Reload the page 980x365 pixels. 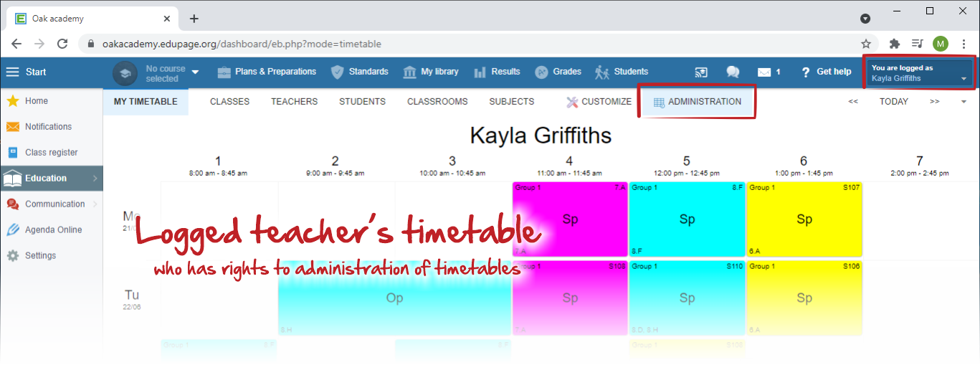pyautogui.click(x=62, y=44)
